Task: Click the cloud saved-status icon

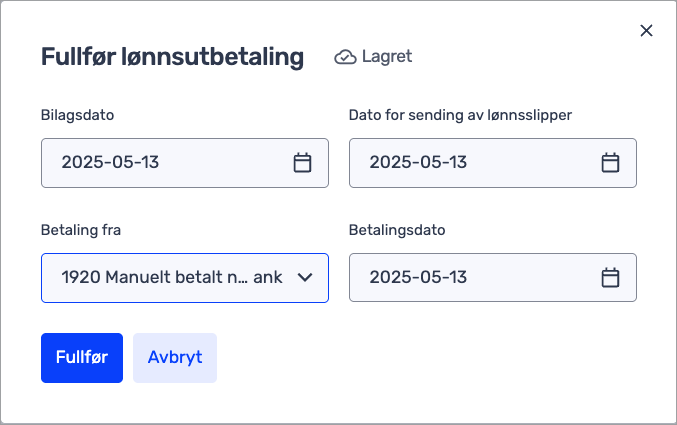Action: coord(345,57)
